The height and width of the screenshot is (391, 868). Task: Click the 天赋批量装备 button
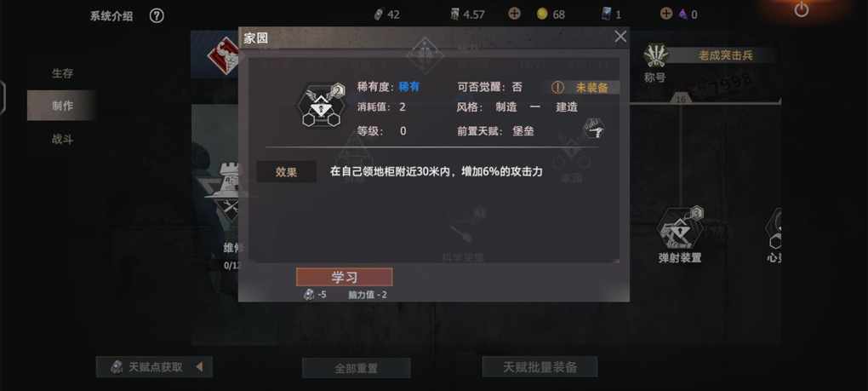(x=540, y=366)
